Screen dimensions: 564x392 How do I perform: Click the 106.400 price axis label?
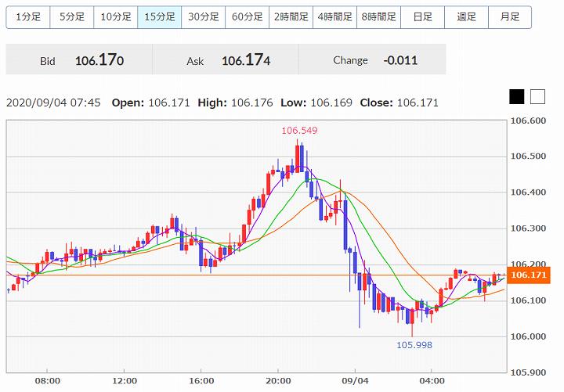[528, 192]
